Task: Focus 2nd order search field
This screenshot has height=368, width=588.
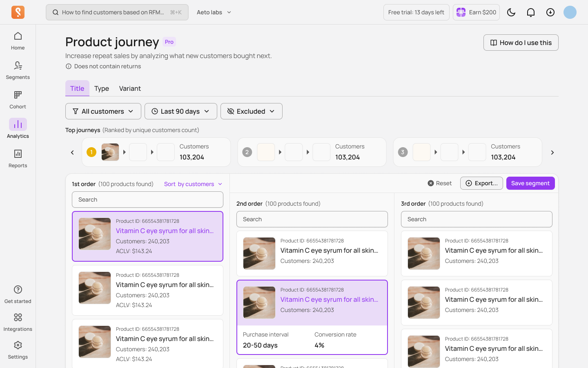Action: click(312, 219)
